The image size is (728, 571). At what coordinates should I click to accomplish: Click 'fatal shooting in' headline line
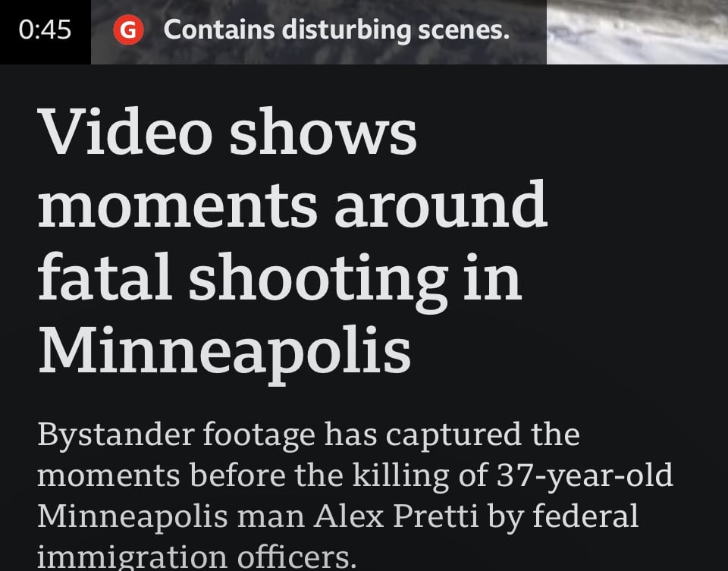point(280,280)
